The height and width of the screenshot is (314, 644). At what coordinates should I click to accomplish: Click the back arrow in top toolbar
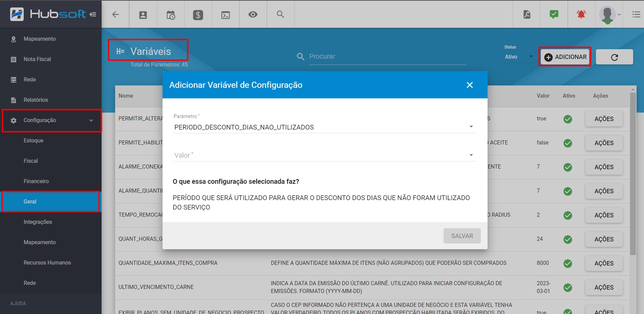(115, 15)
